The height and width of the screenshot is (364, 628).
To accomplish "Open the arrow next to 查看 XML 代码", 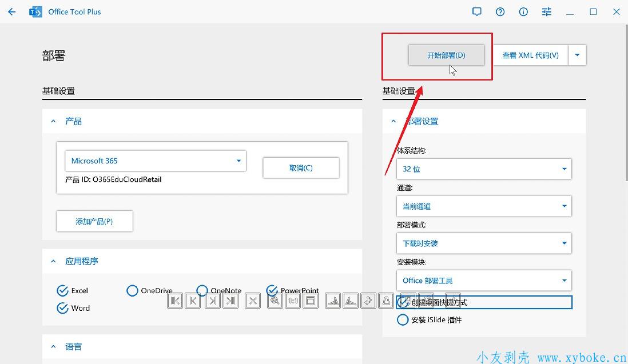I will pos(577,55).
